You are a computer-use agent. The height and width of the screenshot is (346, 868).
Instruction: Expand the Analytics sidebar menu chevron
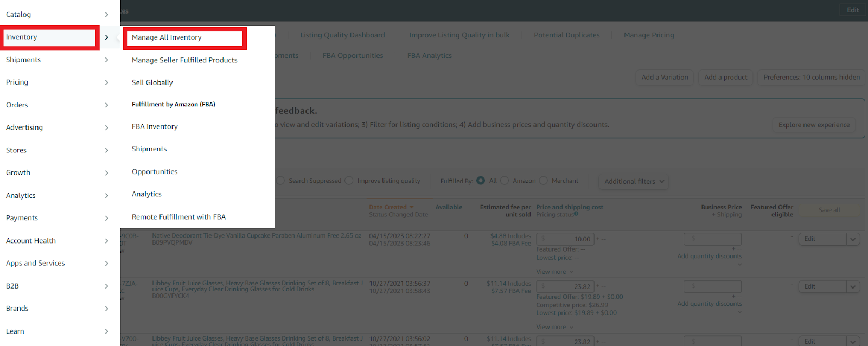[106, 195]
